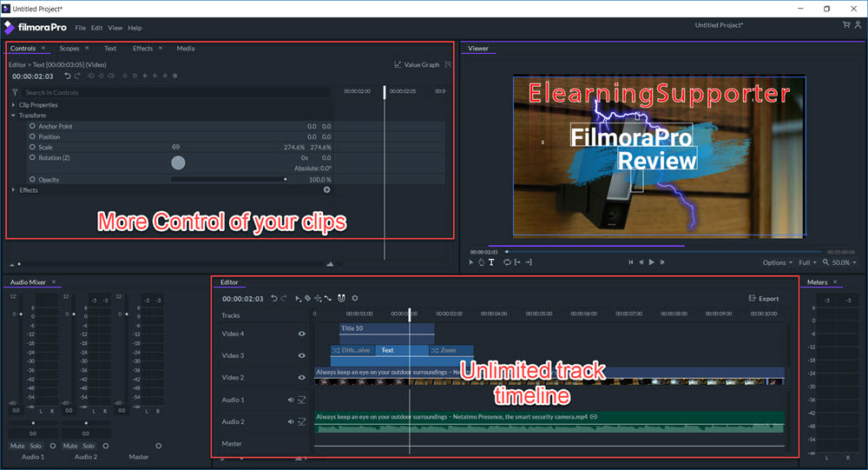Image resolution: width=868 pixels, height=470 pixels.
Task: Open Editor timeline settings gear
Action: (x=355, y=298)
